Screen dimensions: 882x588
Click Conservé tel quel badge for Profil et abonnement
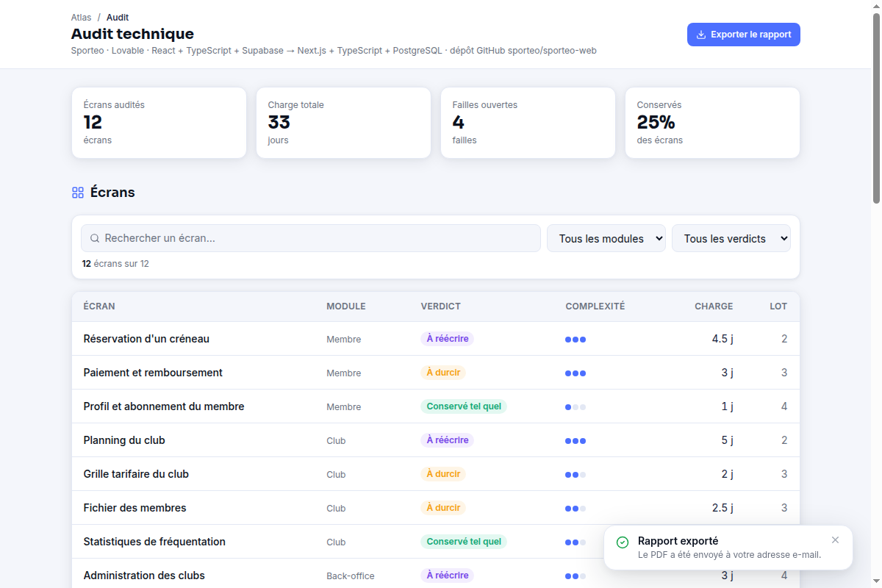coord(464,406)
